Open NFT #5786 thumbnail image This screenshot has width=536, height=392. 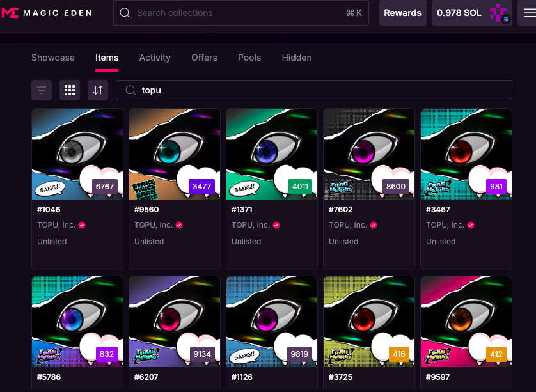(77, 322)
